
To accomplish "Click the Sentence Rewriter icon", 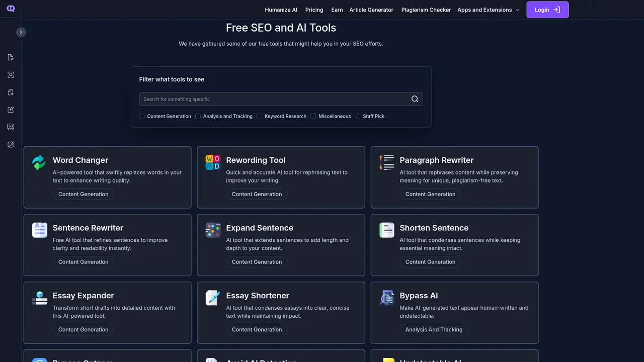I will [39, 230].
